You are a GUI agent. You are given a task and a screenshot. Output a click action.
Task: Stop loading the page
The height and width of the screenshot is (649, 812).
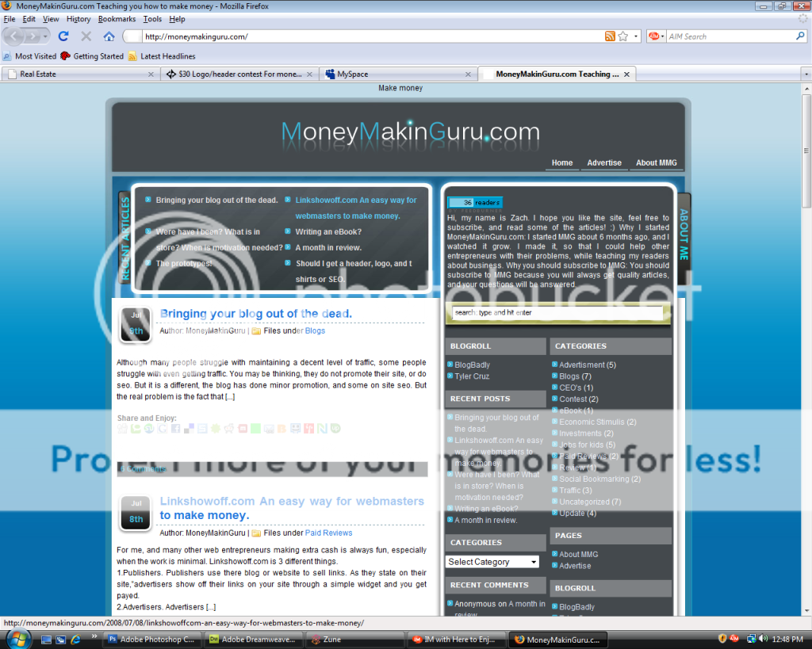tap(86, 36)
